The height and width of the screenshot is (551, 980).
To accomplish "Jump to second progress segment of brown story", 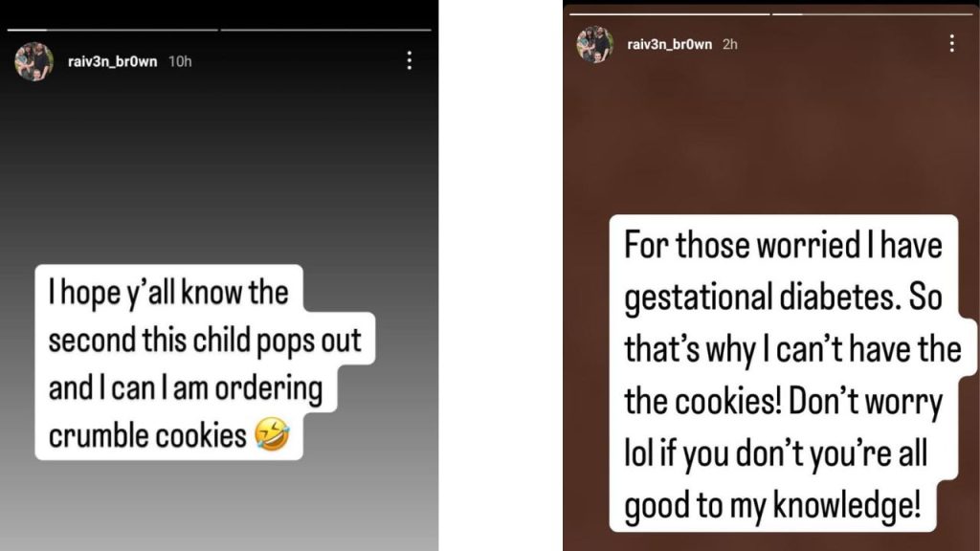I will point(873,13).
